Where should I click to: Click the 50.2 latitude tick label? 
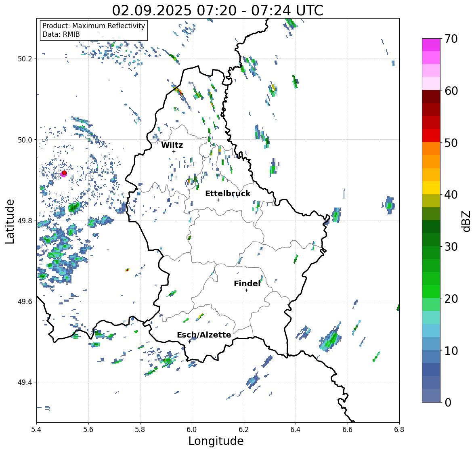coord(25,59)
